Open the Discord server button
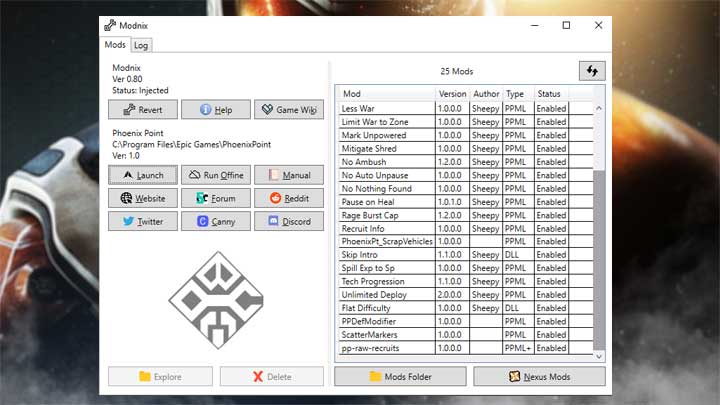This screenshot has width=720, height=405. click(288, 221)
